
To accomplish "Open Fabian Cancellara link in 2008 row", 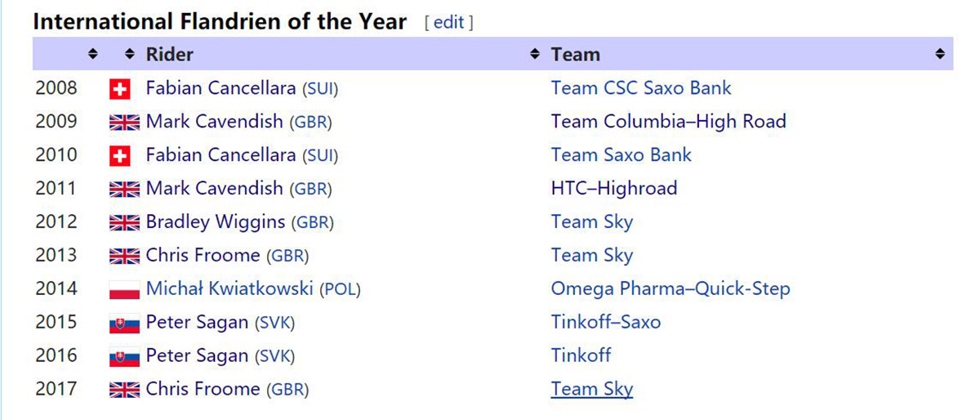I will (x=221, y=88).
